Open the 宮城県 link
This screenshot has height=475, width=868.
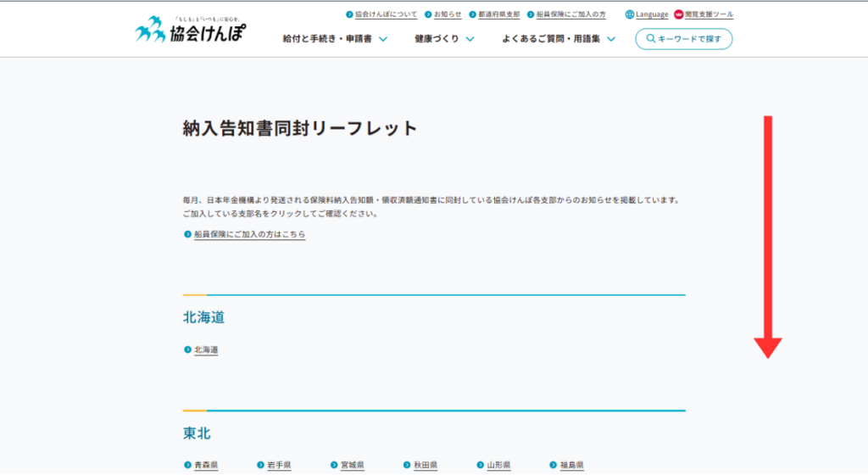(x=352, y=465)
